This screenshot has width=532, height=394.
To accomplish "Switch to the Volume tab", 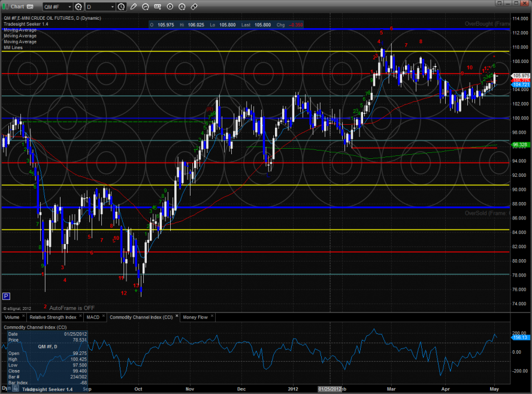I will click(x=11, y=317).
